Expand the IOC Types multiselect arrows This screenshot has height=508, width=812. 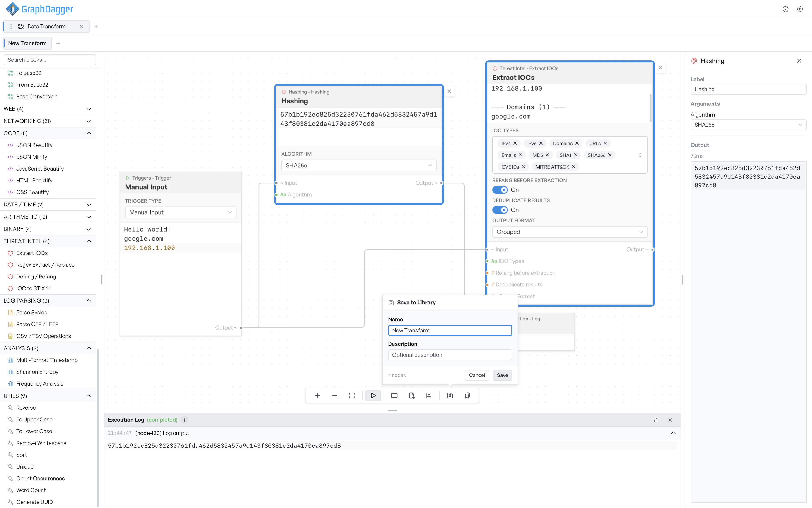point(640,155)
